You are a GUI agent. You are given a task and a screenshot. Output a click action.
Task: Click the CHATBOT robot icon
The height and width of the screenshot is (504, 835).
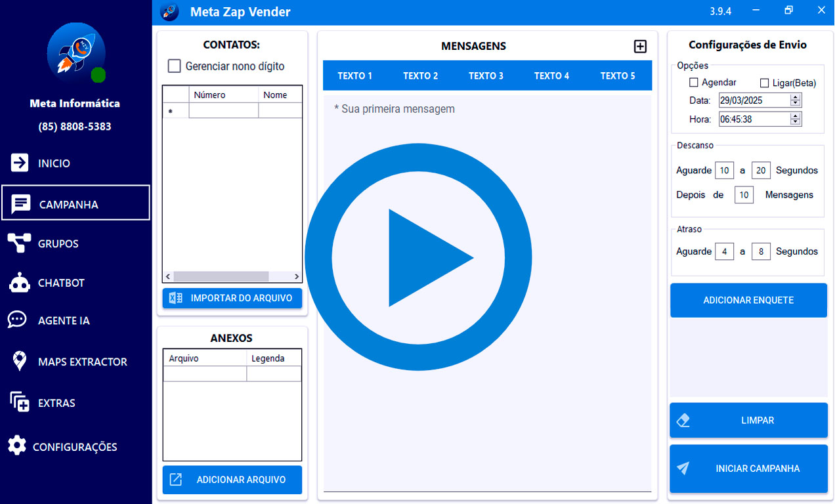[20, 283]
